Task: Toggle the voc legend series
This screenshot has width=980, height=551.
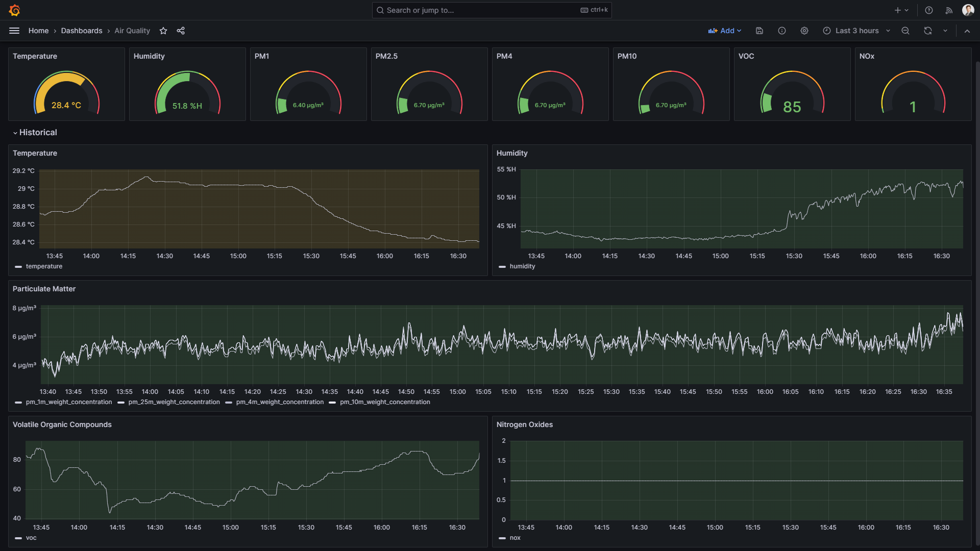Action: pyautogui.click(x=31, y=538)
